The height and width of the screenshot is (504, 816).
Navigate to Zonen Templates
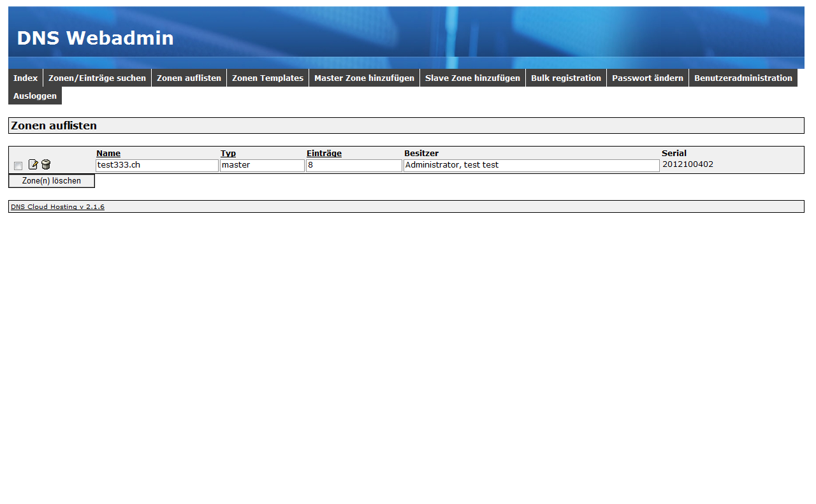coord(268,78)
